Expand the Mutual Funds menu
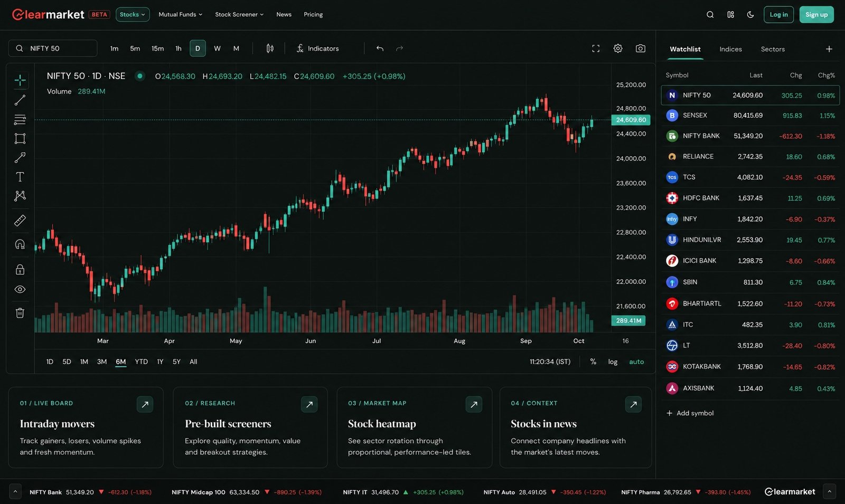This screenshot has height=504, width=845. coord(181,15)
